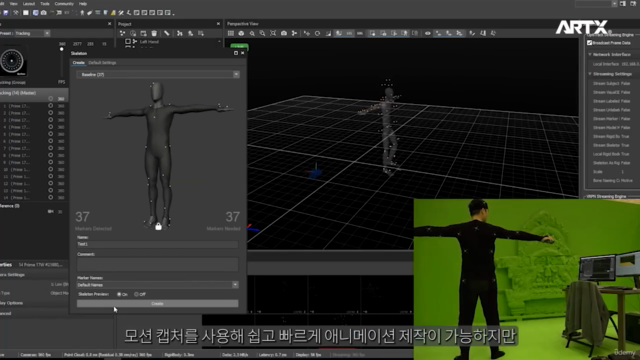640x360 pixels.
Task: Click the trash icon in Project pane
Action: (154, 33)
